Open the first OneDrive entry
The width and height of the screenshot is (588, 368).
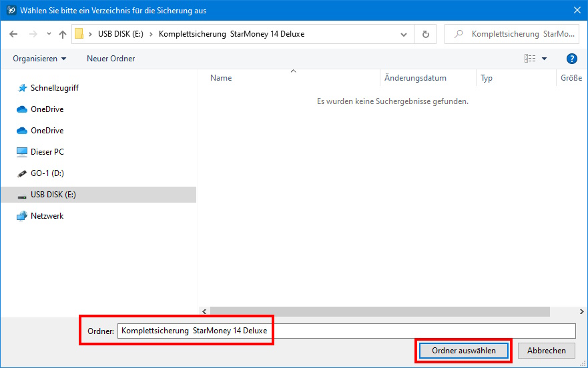tap(47, 109)
